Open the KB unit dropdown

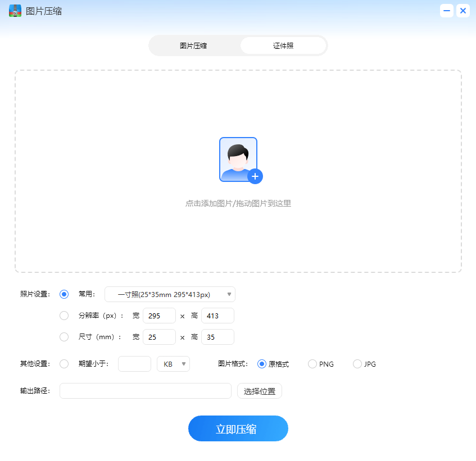coord(173,364)
